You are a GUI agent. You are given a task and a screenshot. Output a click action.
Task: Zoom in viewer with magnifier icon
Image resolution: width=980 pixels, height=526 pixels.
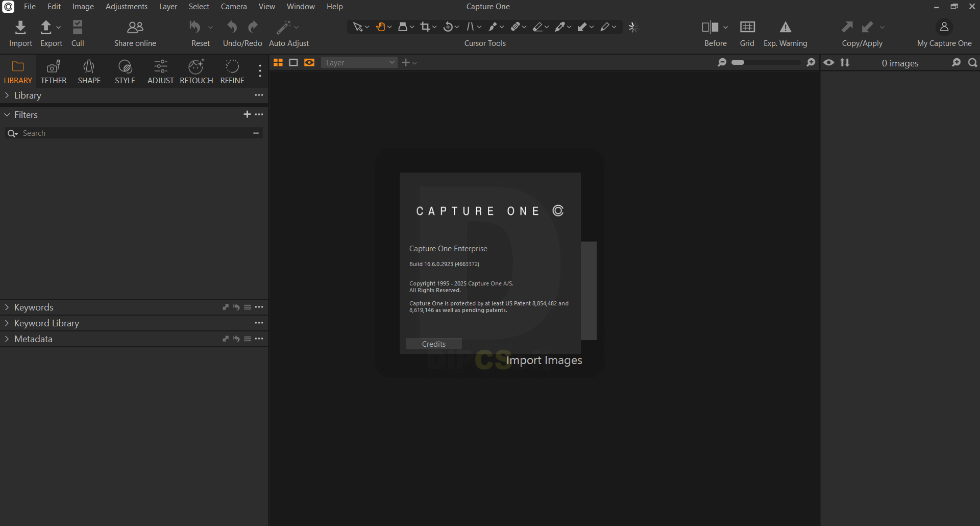click(811, 62)
